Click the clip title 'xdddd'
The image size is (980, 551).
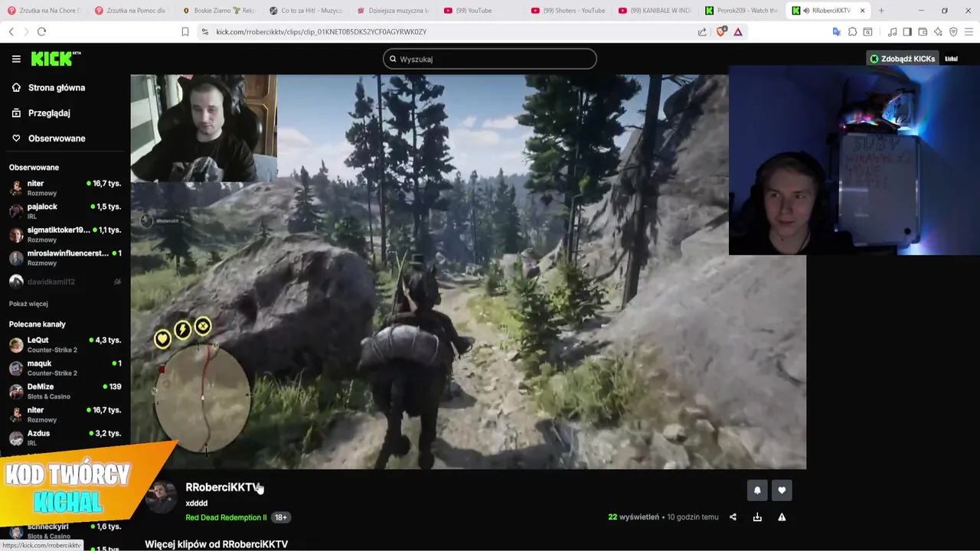click(196, 503)
